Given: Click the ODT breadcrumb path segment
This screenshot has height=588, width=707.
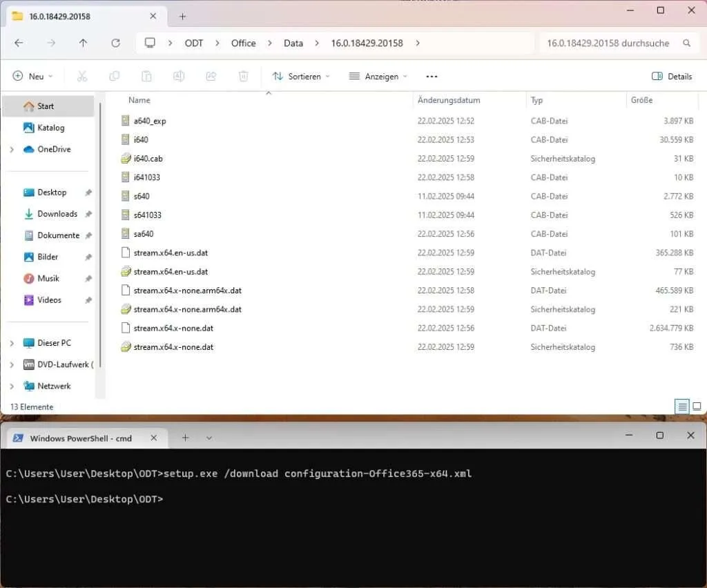Looking at the screenshot, I should click(x=194, y=43).
